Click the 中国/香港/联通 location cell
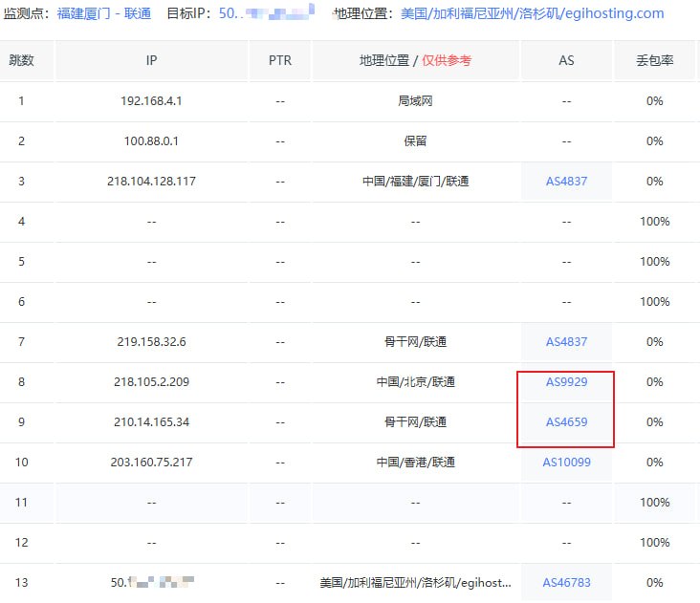This screenshot has height=603, width=700. [x=416, y=463]
